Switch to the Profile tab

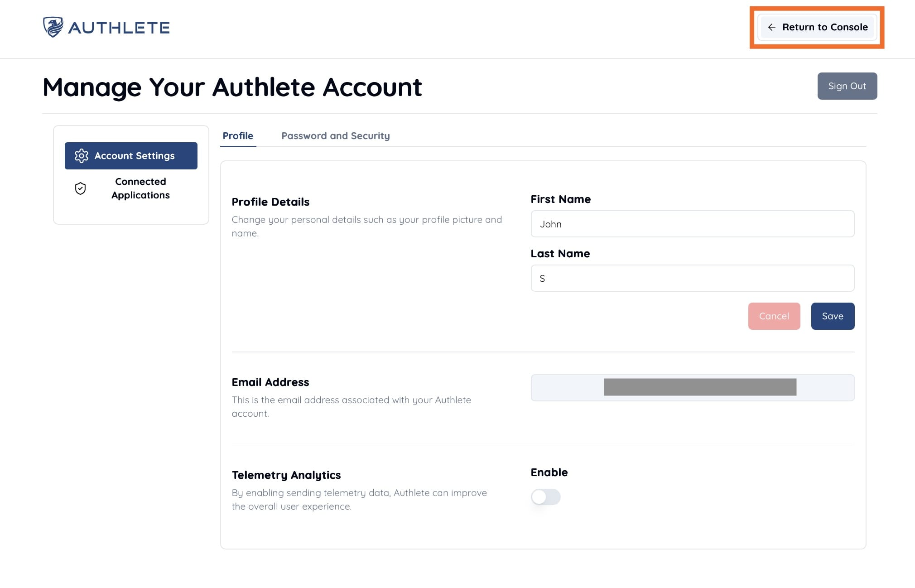coord(238,136)
